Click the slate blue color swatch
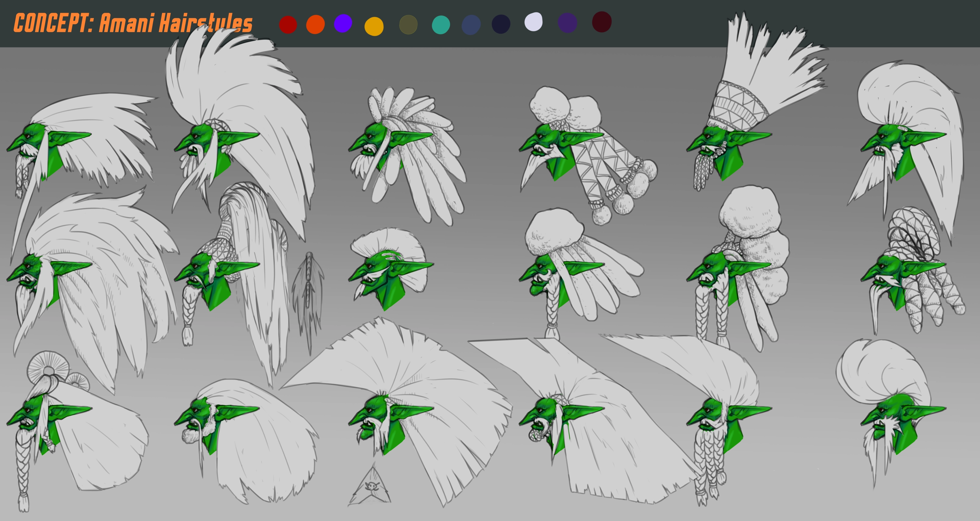This screenshot has width=980, height=521. pos(471,25)
